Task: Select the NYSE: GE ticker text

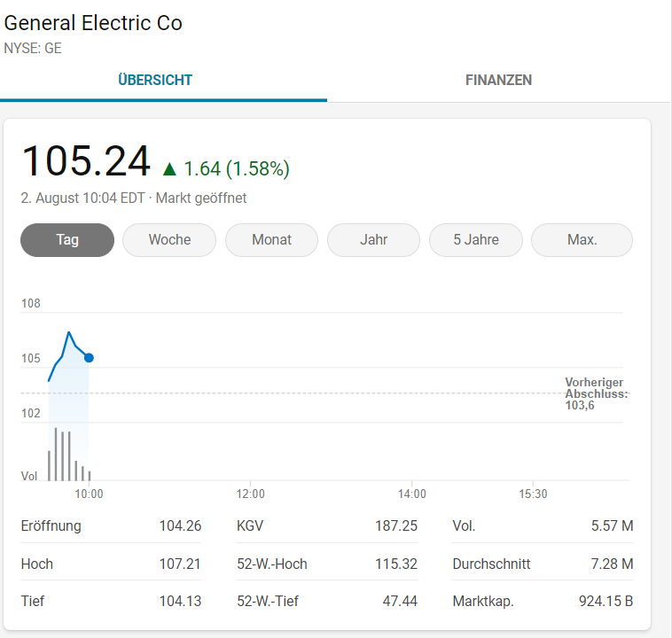Action: 33,49
